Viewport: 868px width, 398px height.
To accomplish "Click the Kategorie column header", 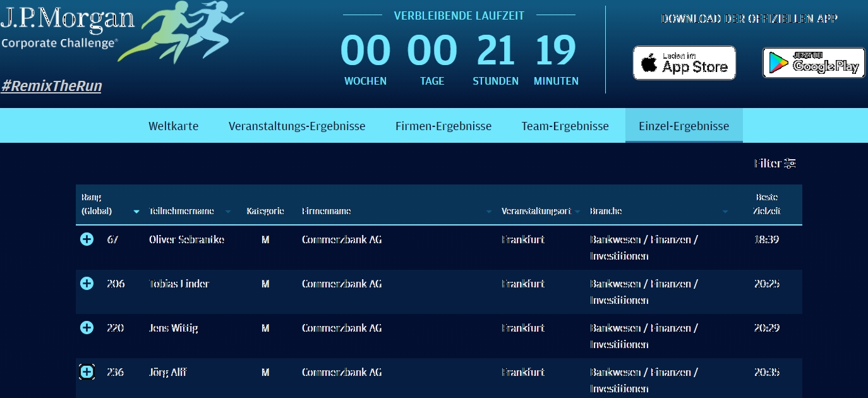I will [x=265, y=211].
